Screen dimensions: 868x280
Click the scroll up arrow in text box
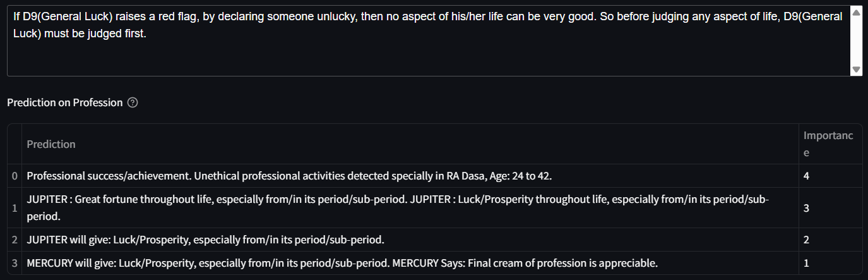coord(856,13)
